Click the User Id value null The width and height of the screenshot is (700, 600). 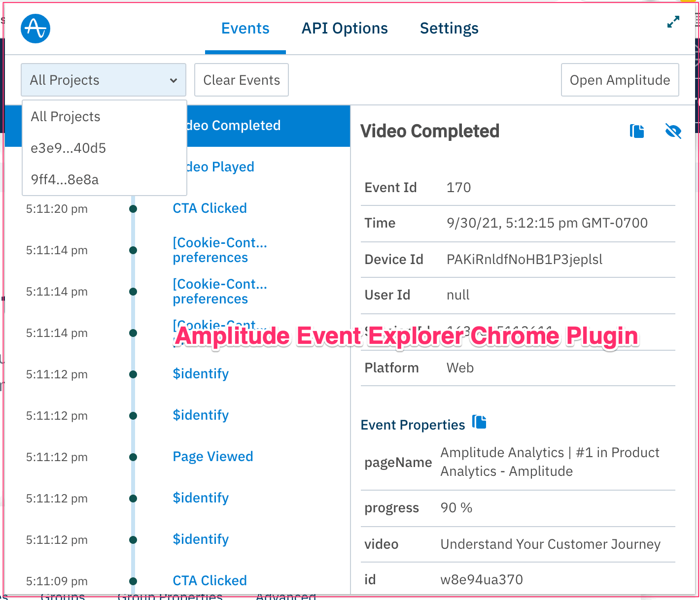pos(458,295)
